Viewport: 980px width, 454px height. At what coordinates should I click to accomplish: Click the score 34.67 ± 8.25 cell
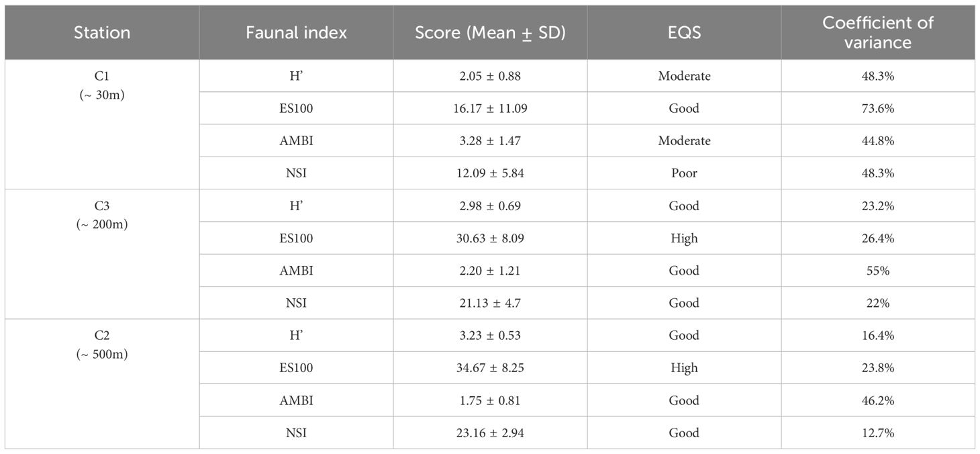point(490,368)
